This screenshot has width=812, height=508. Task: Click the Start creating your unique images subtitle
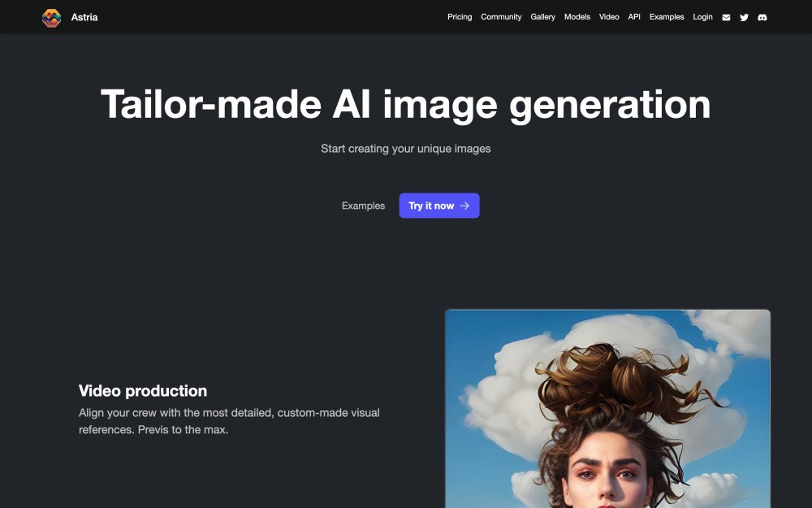click(405, 149)
